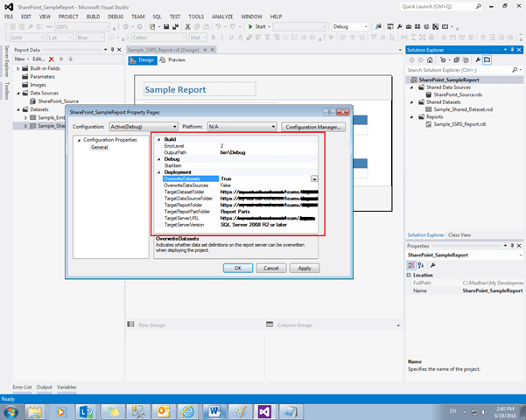Switch to the Preview tab
The width and height of the screenshot is (526, 420).
(172, 60)
